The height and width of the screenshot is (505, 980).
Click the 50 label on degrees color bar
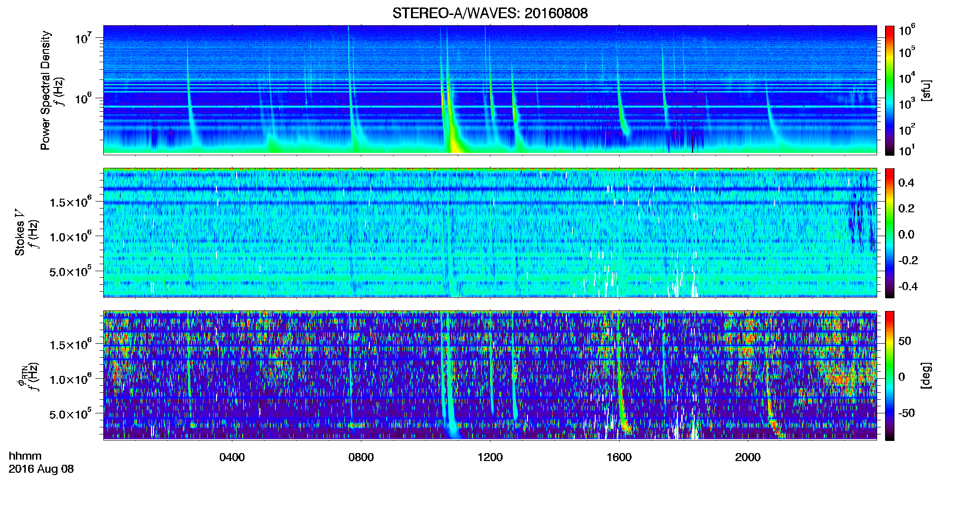click(x=905, y=341)
